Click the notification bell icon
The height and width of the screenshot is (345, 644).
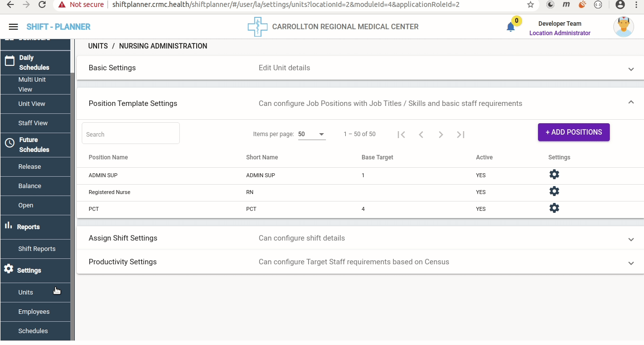pyautogui.click(x=511, y=27)
